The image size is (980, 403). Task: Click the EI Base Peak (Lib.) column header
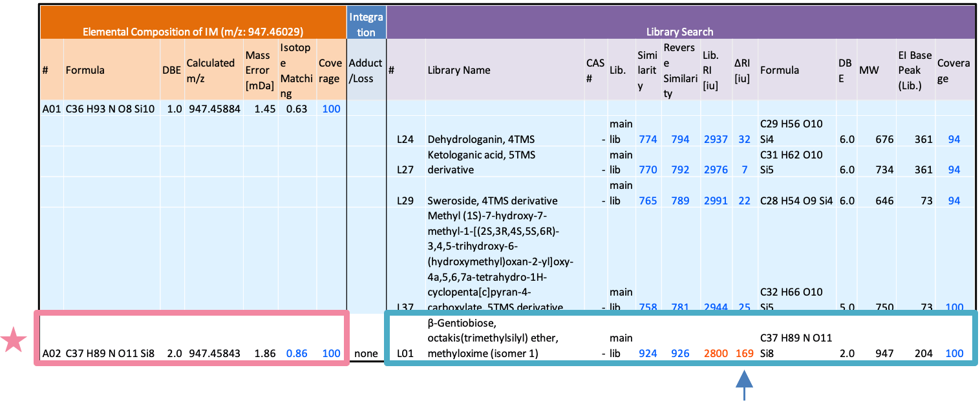[914, 71]
